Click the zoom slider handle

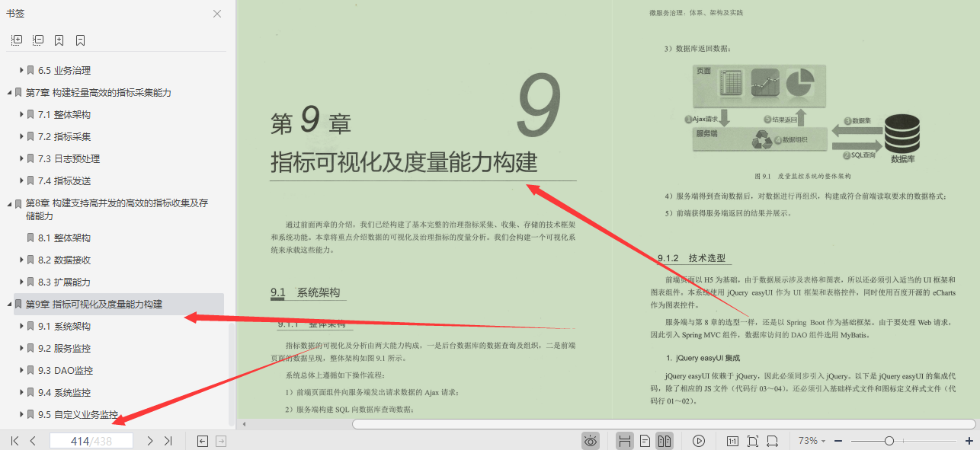[x=889, y=441]
